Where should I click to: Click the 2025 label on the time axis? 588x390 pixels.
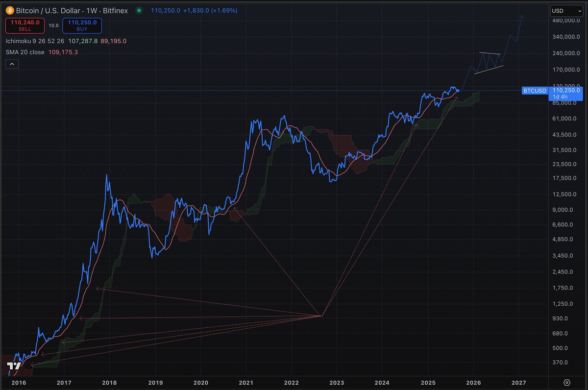pos(428,382)
